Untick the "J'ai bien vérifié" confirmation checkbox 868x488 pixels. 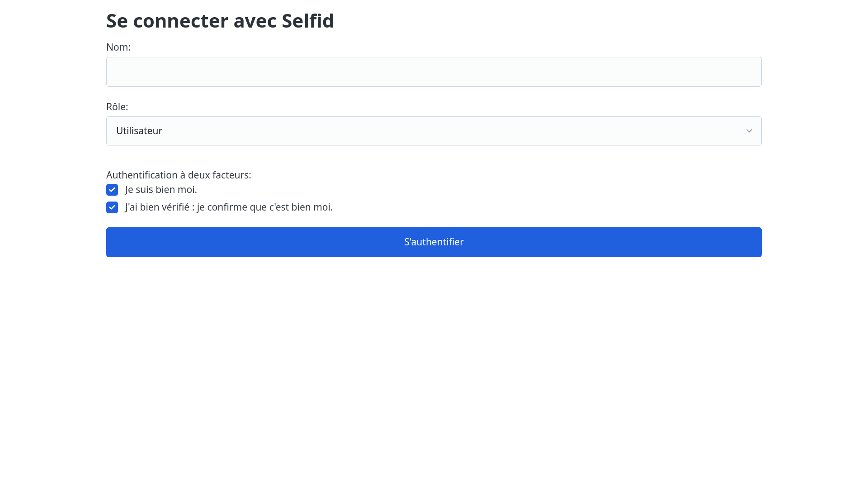(112, 207)
